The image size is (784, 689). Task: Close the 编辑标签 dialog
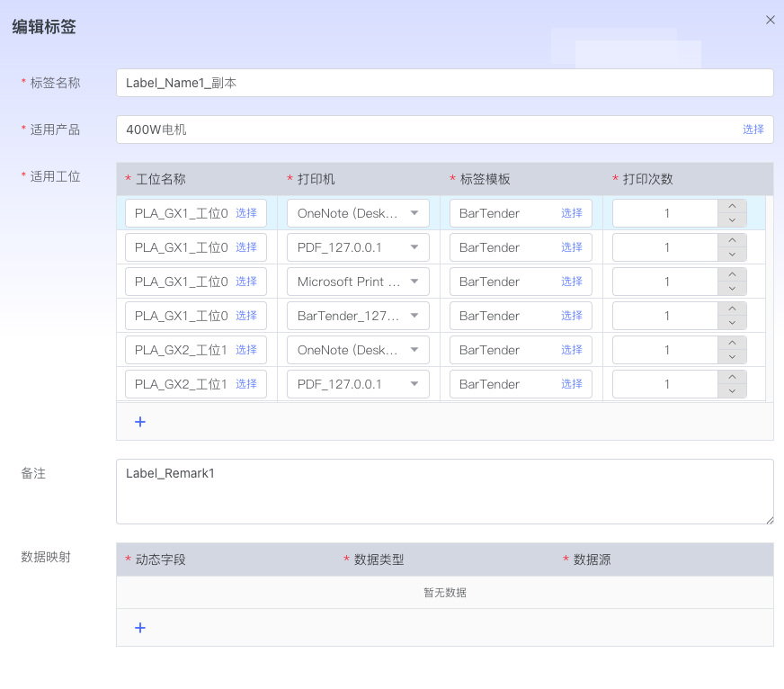[x=770, y=20]
